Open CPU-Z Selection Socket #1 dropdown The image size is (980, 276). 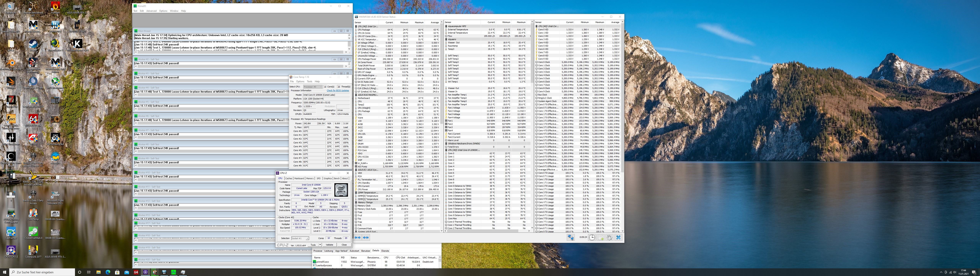point(300,238)
